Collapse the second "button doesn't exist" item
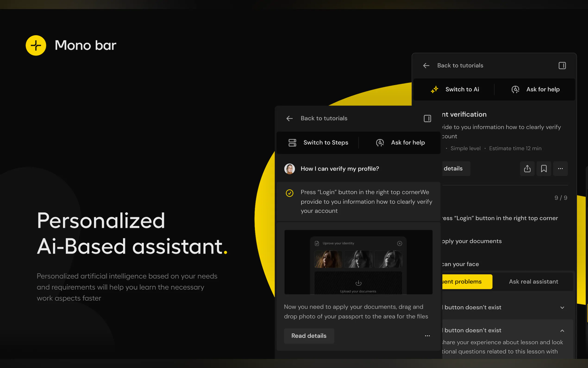The height and width of the screenshot is (368, 588). click(562, 330)
